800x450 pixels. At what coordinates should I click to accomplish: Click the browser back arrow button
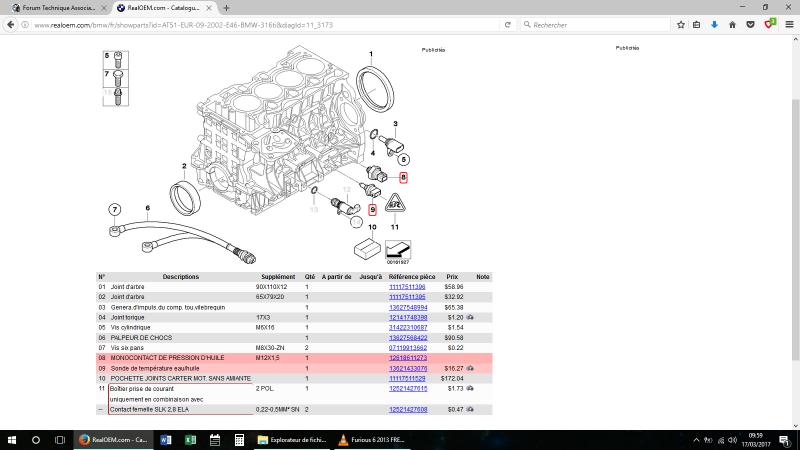pyautogui.click(x=10, y=24)
